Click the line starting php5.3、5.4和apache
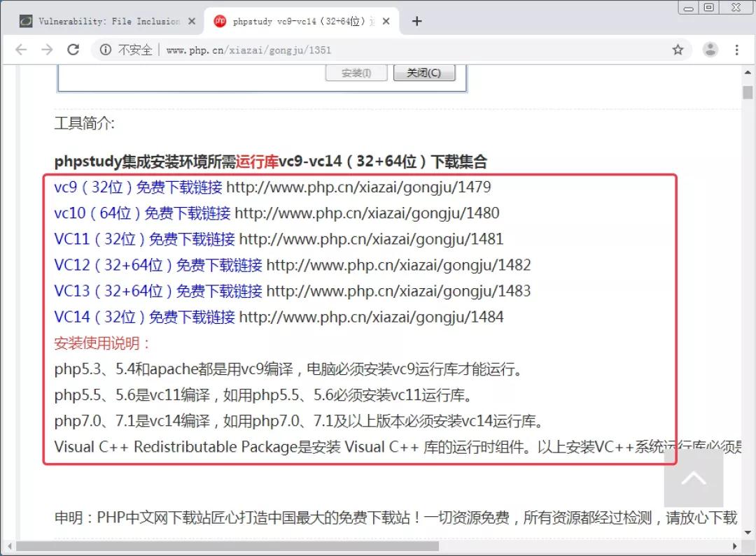Viewport: 756px width, 556px height. point(289,369)
